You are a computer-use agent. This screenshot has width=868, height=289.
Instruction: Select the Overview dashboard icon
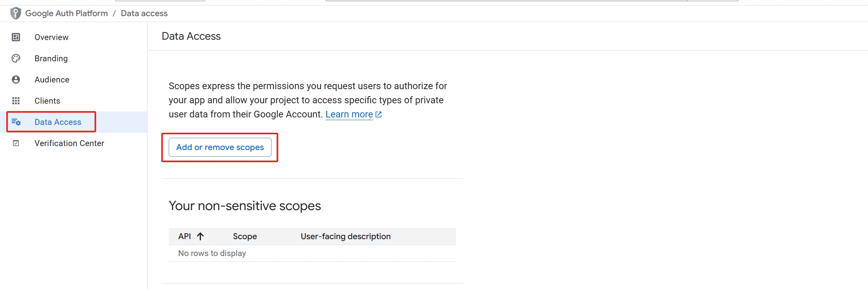point(16,37)
